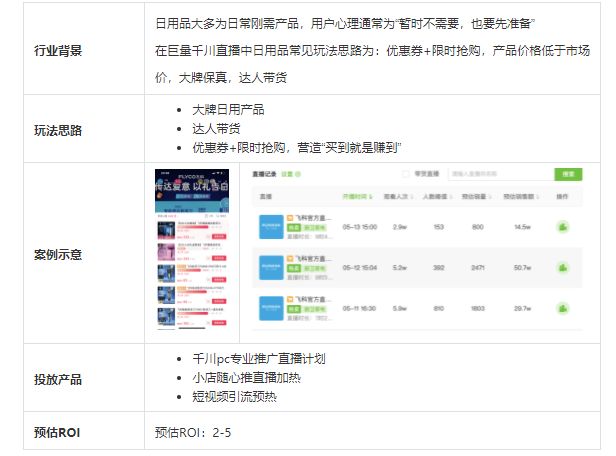This screenshot has height=456, width=616.
Task: Tick the 带货直播 checkbox
Action: pos(406,174)
